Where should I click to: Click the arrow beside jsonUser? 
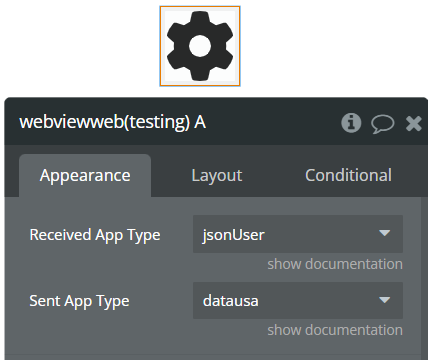385,233
